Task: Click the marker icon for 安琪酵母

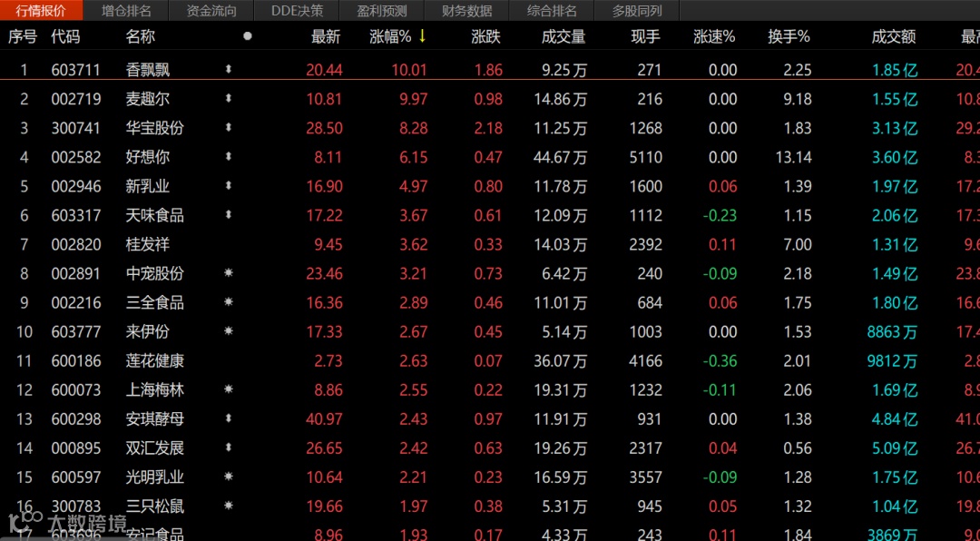Action: tap(228, 418)
